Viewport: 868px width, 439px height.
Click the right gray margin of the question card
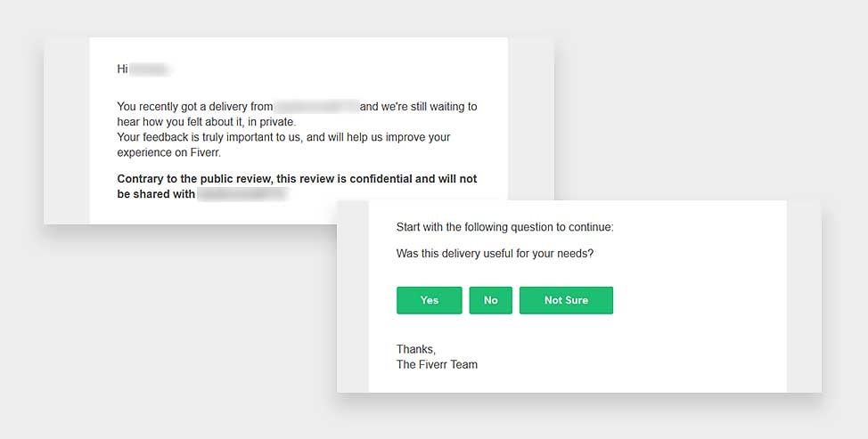(804, 297)
